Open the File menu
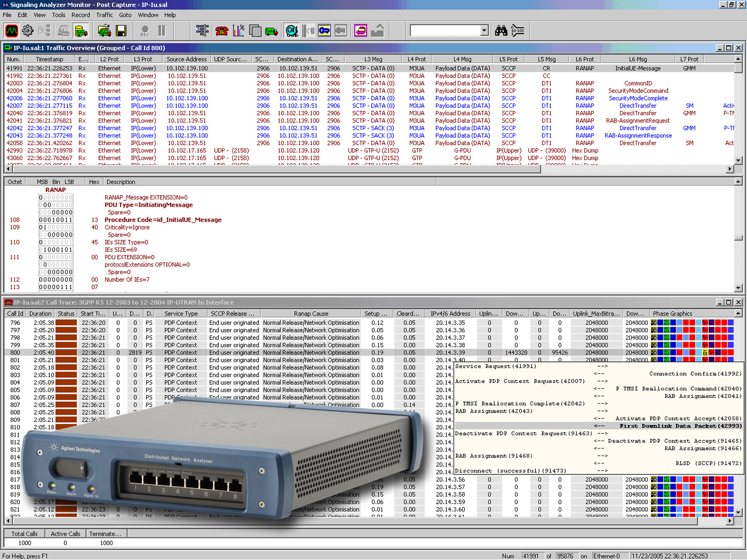This screenshot has height=560, width=747. tap(7, 15)
